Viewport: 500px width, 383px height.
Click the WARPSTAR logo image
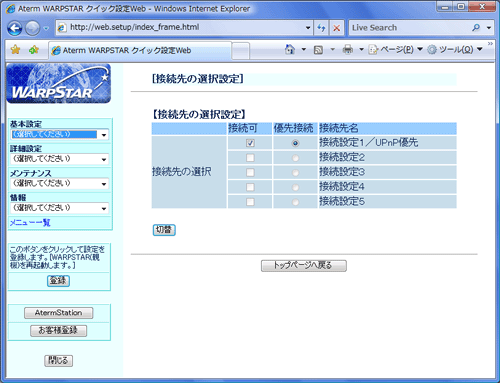59,83
